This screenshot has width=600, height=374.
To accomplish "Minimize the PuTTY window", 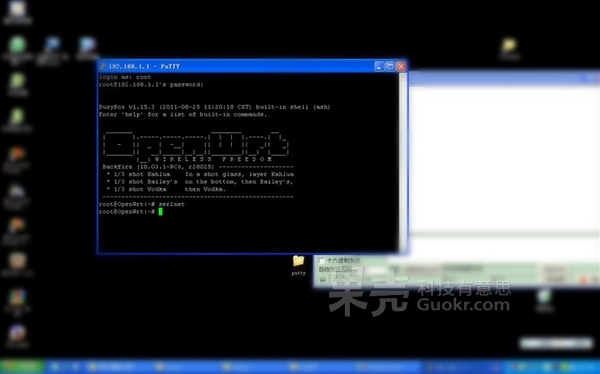I will click(x=379, y=66).
